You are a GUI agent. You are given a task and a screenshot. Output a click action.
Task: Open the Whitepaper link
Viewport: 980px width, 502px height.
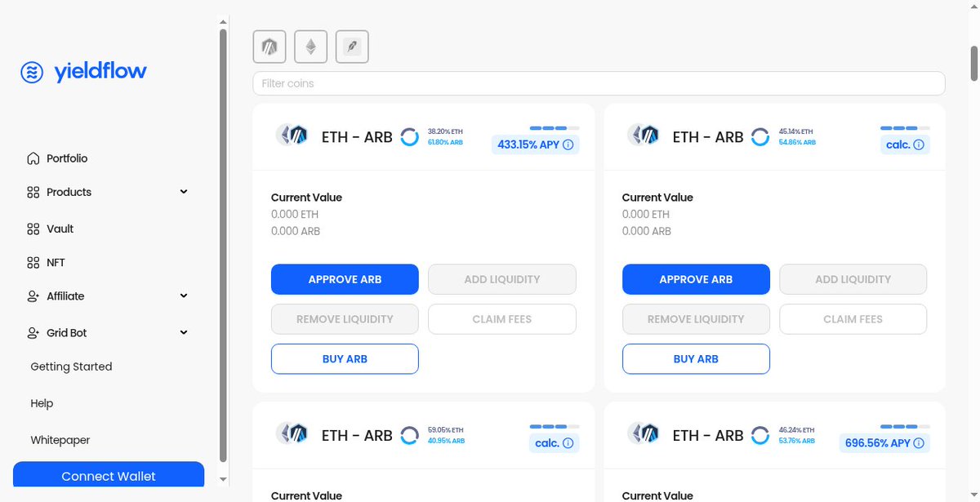click(60, 440)
